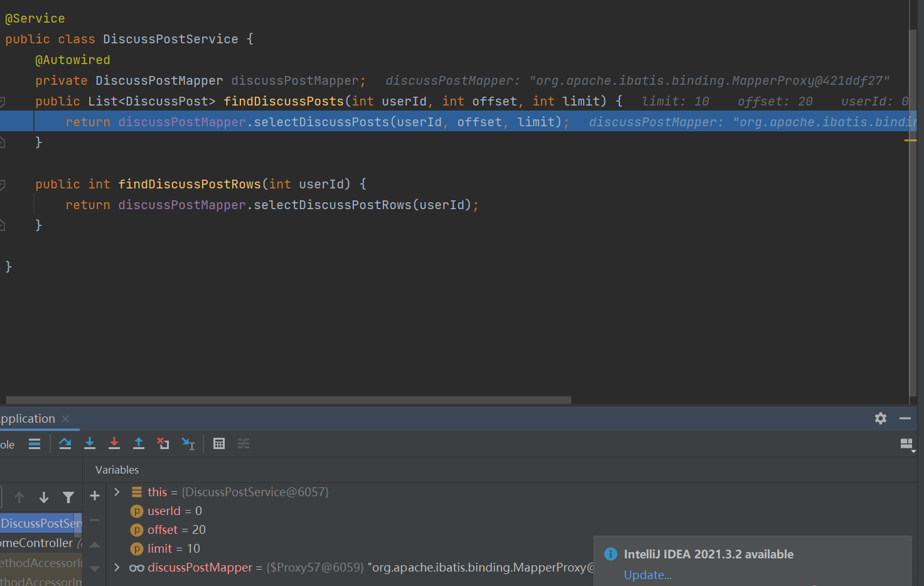Open the Evaluate Expression calculator

tap(219, 444)
